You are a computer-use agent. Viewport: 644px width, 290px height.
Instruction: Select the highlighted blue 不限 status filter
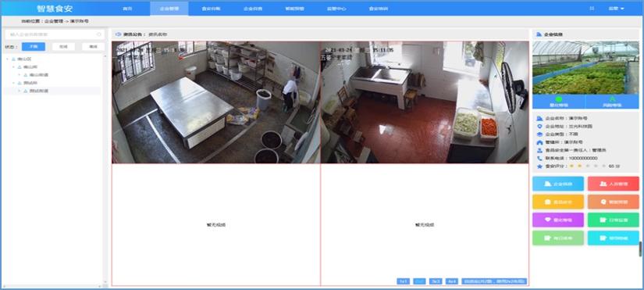pyautogui.click(x=34, y=47)
